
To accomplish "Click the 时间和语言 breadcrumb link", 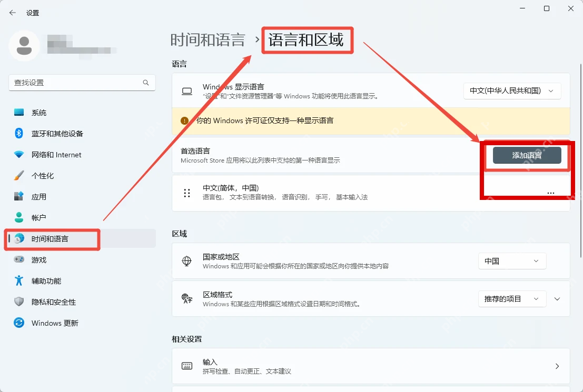I will (208, 40).
